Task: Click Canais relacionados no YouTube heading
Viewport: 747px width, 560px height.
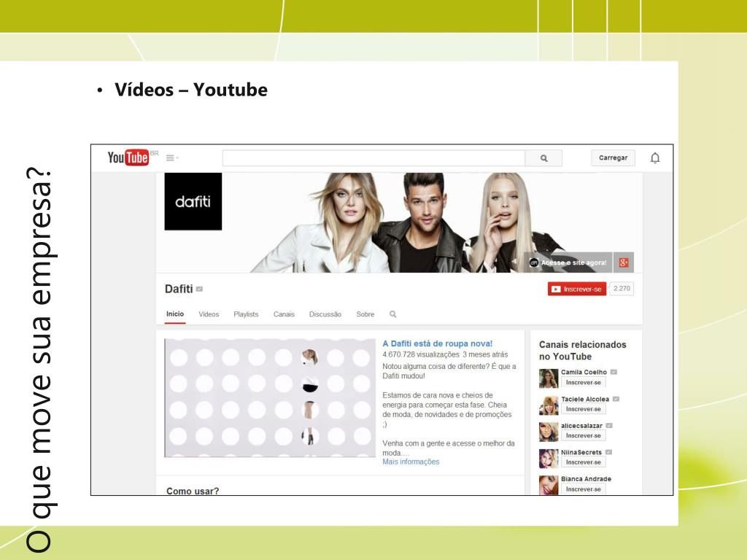Action: click(583, 351)
